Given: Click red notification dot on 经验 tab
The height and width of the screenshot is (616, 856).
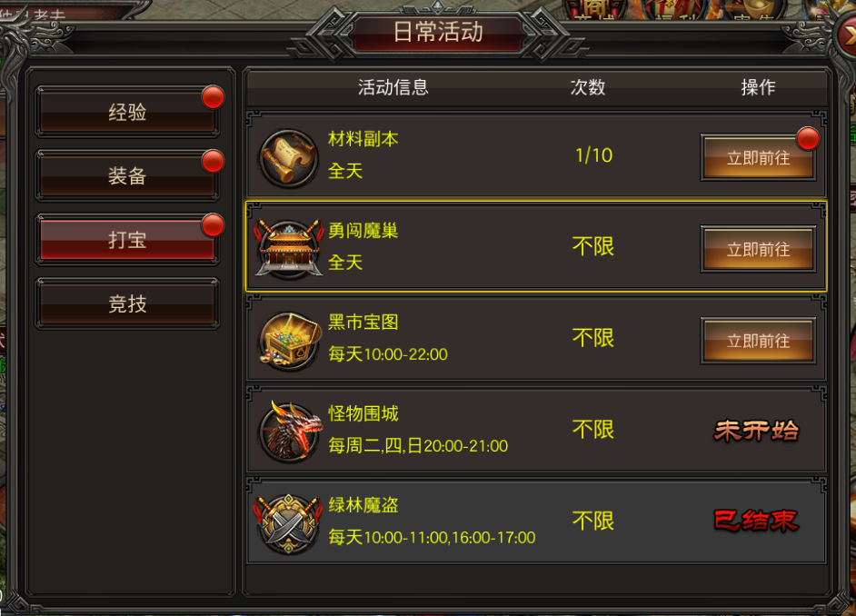Looking at the screenshot, I should tap(213, 97).
